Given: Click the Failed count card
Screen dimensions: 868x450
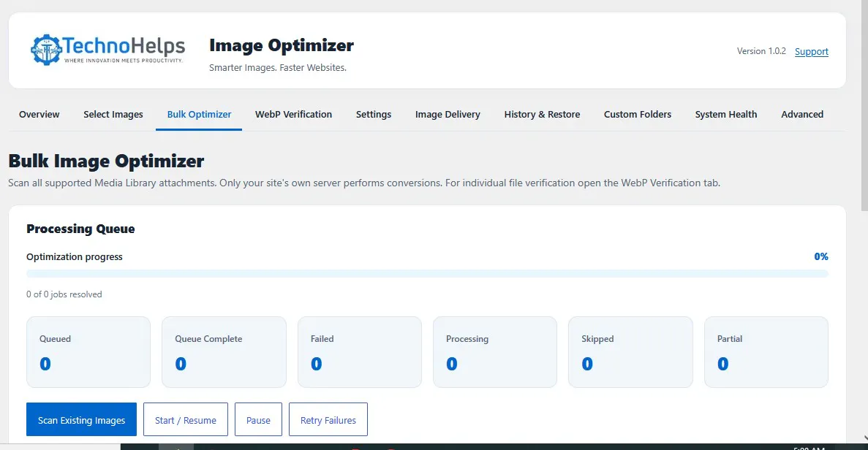Looking at the screenshot, I should 360,352.
